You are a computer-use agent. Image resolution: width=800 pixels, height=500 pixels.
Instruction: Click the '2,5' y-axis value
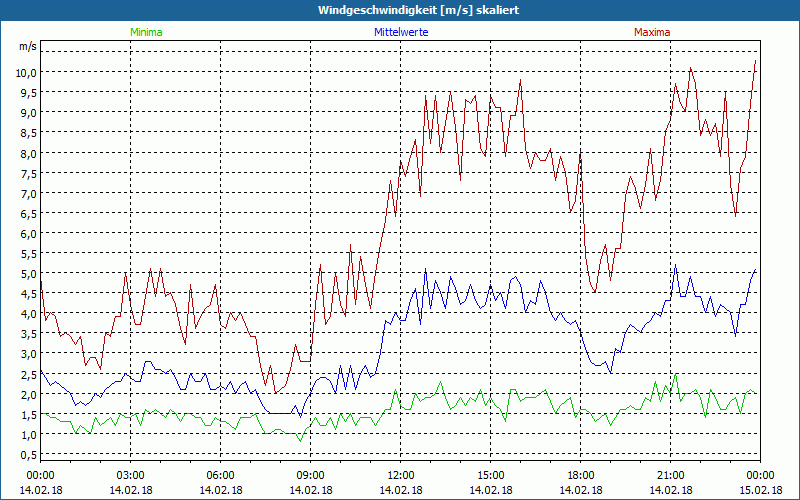(28, 374)
